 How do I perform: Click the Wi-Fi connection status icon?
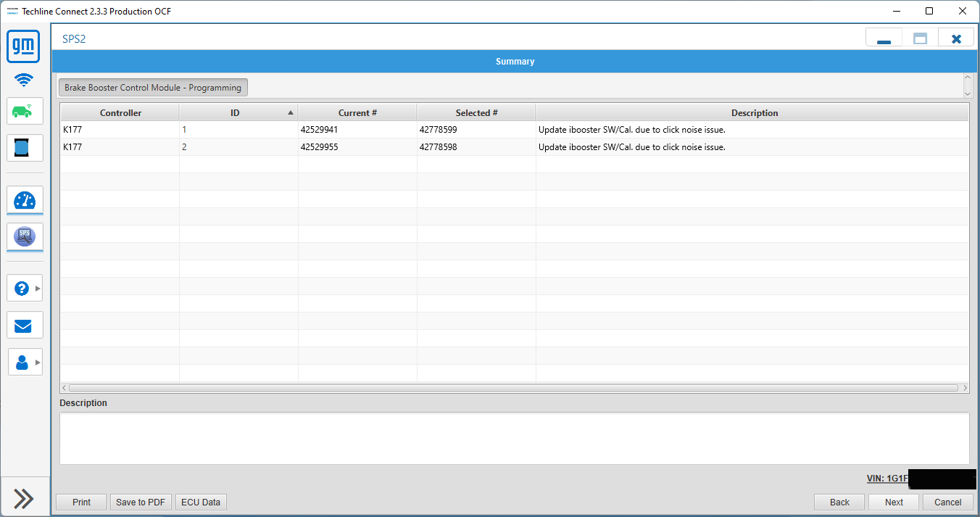pyautogui.click(x=25, y=80)
